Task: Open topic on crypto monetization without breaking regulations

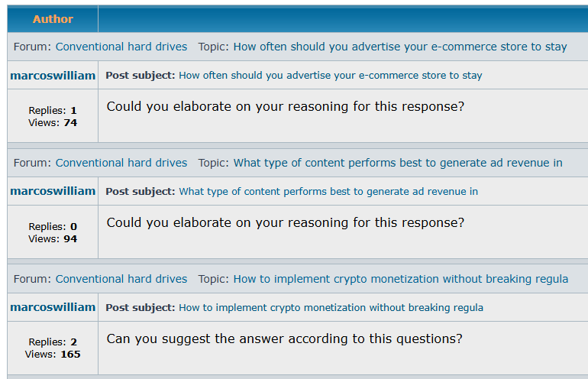Action: coord(401,279)
